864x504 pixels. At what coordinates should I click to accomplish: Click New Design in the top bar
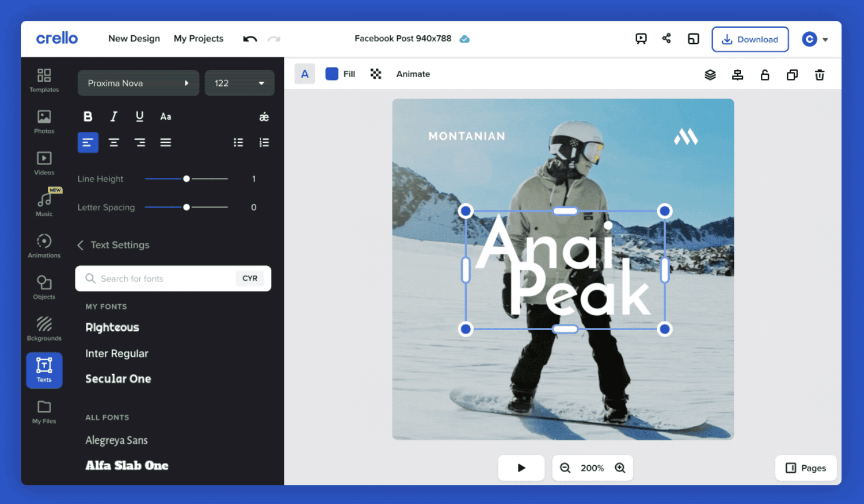(134, 39)
